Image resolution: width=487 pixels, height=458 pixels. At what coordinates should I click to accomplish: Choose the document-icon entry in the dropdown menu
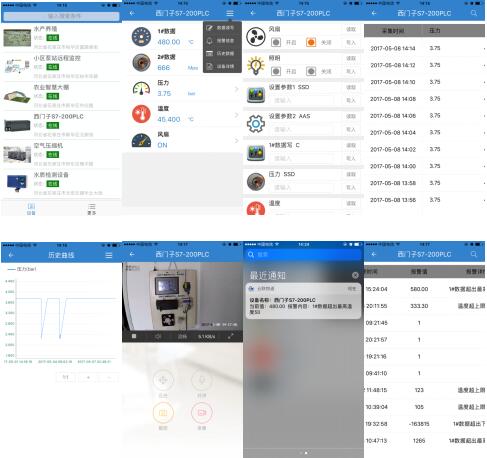[222, 66]
